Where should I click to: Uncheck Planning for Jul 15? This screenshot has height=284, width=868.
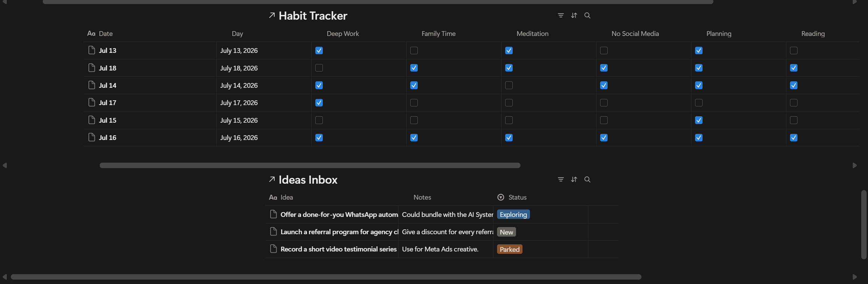point(698,120)
